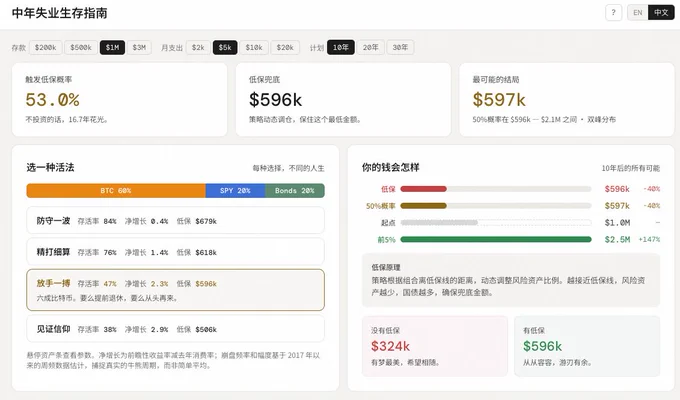Select the 放手一搏 strategy row
This screenshot has height=400, width=680.
(x=175, y=290)
